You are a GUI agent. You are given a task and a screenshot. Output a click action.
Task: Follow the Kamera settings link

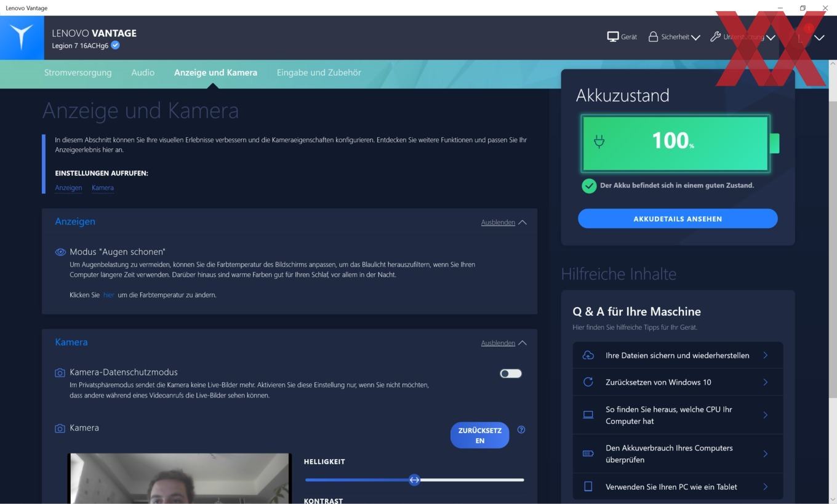click(x=103, y=188)
